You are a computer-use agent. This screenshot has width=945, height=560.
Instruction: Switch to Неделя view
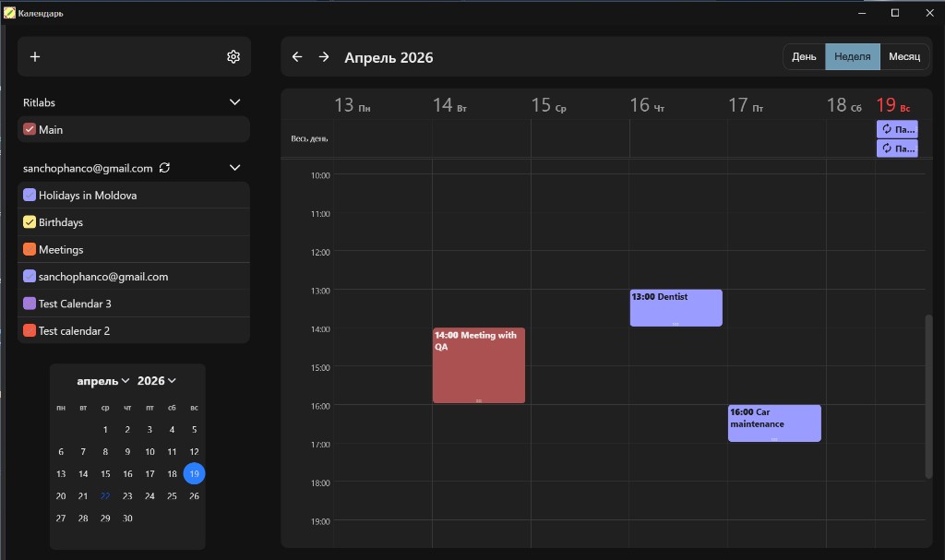[x=852, y=56]
